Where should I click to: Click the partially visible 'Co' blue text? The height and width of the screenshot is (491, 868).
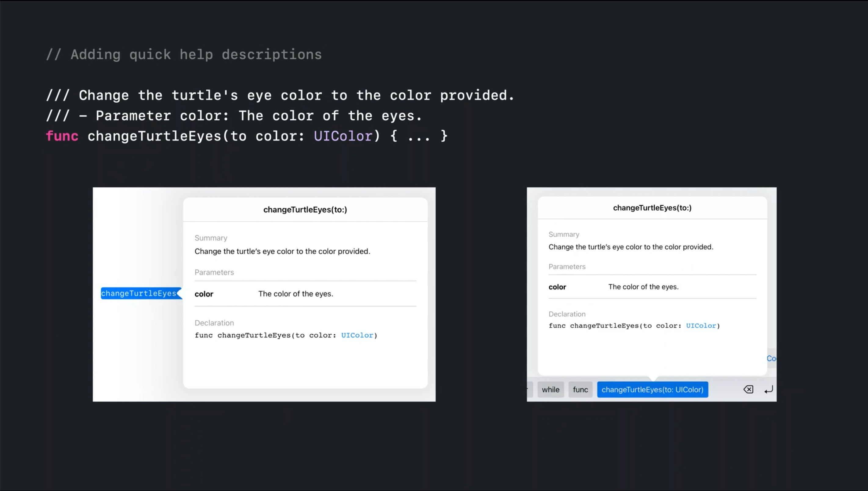pos(771,358)
